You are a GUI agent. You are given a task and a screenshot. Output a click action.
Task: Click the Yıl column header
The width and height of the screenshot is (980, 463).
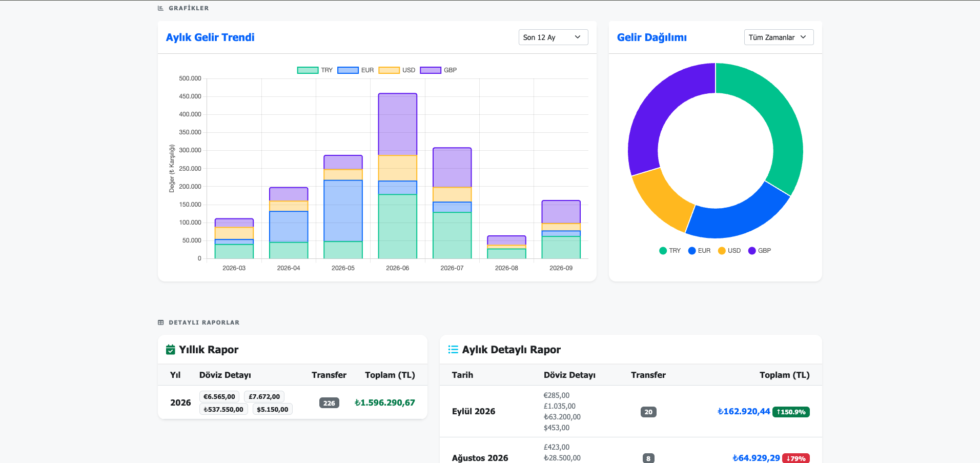(x=175, y=375)
